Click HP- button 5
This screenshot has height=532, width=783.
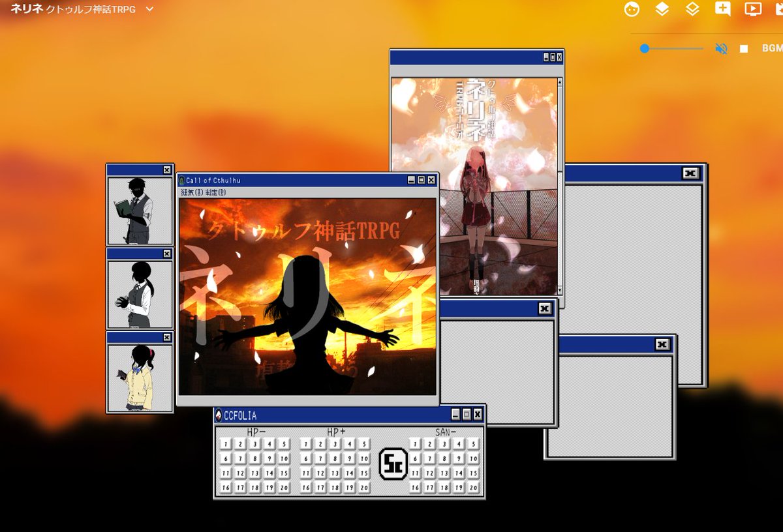(x=284, y=444)
